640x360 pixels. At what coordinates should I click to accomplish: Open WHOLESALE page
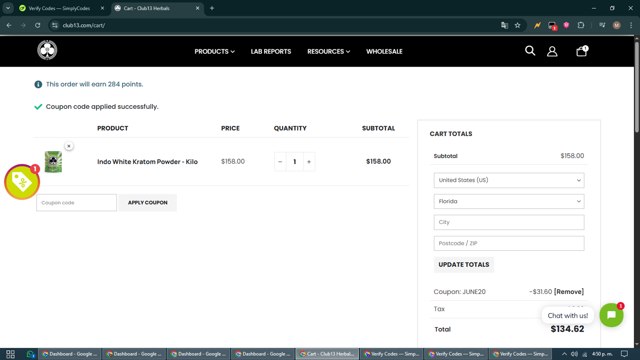pyautogui.click(x=384, y=51)
